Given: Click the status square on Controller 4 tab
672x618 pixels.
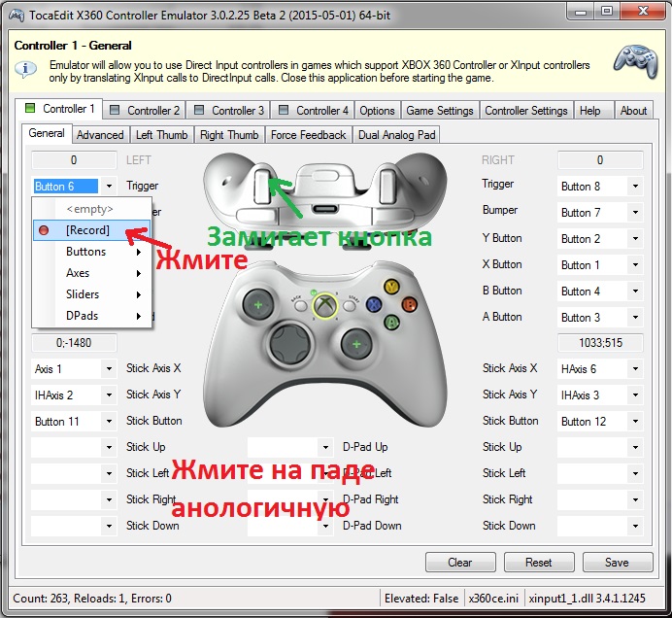Looking at the screenshot, I should (284, 110).
